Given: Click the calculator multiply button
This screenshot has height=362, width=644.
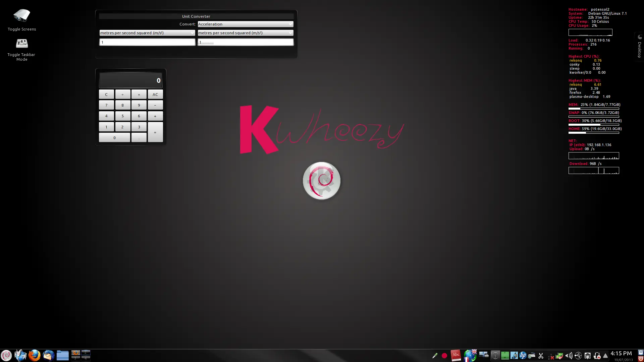Looking at the screenshot, I should 139,95.
